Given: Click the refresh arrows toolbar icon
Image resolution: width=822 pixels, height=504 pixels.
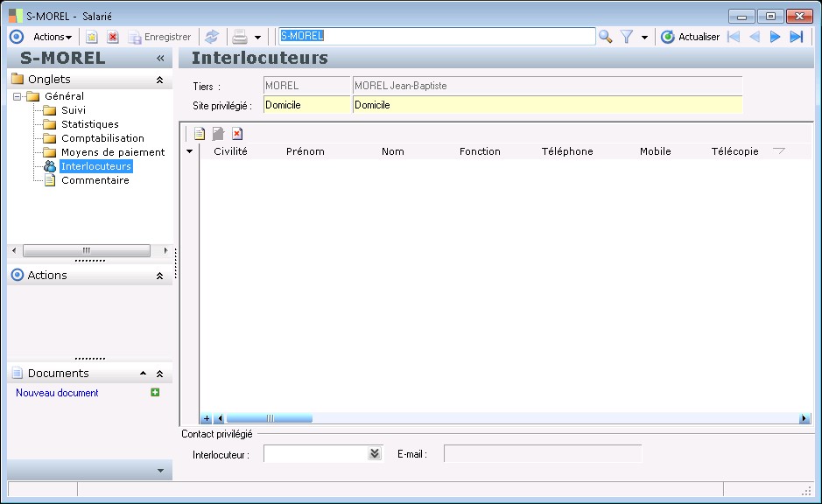Looking at the screenshot, I should pos(212,37).
